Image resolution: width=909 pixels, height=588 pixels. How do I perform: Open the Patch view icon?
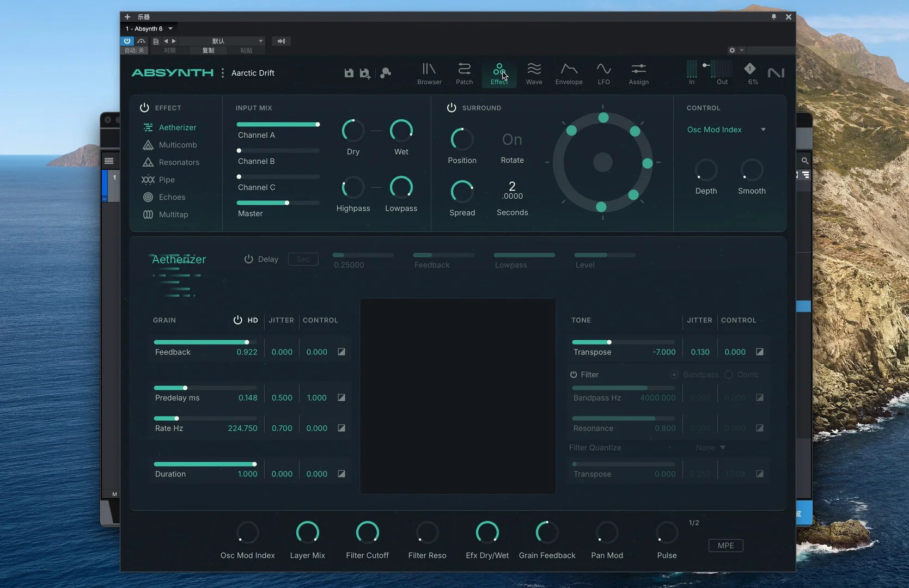tap(464, 73)
